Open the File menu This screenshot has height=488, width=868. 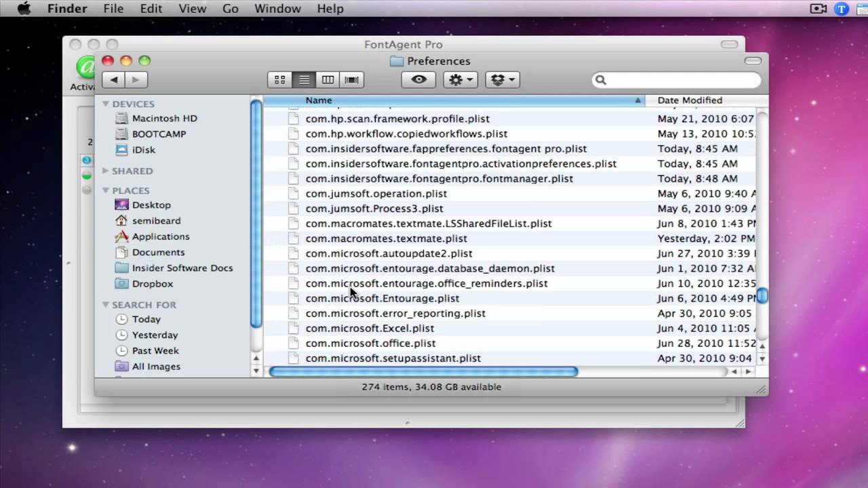point(113,9)
